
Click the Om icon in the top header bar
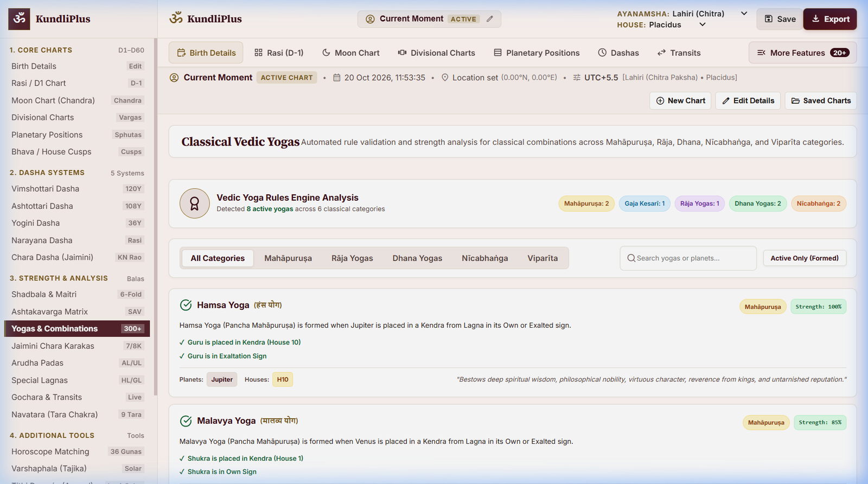click(176, 18)
